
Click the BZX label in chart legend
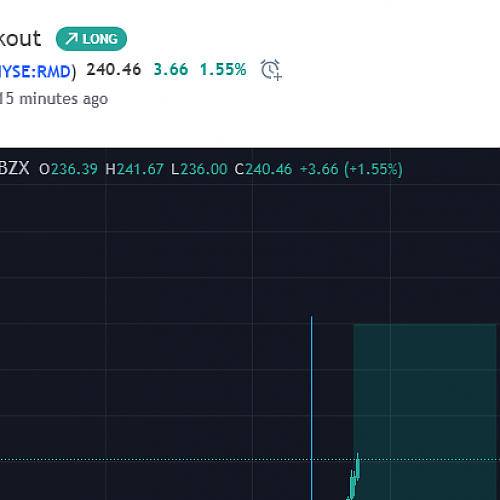pyautogui.click(x=15, y=168)
